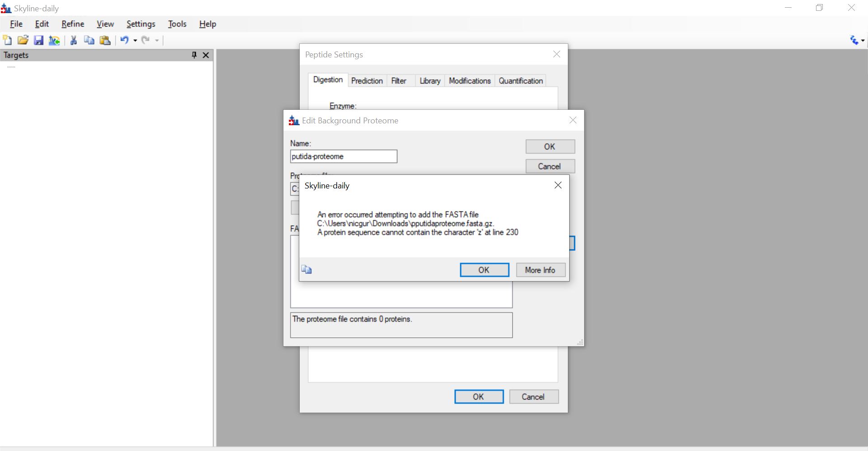Viewport: 868px width, 451px height.
Task: Switch to the Modifications tab
Action: tap(469, 81)
